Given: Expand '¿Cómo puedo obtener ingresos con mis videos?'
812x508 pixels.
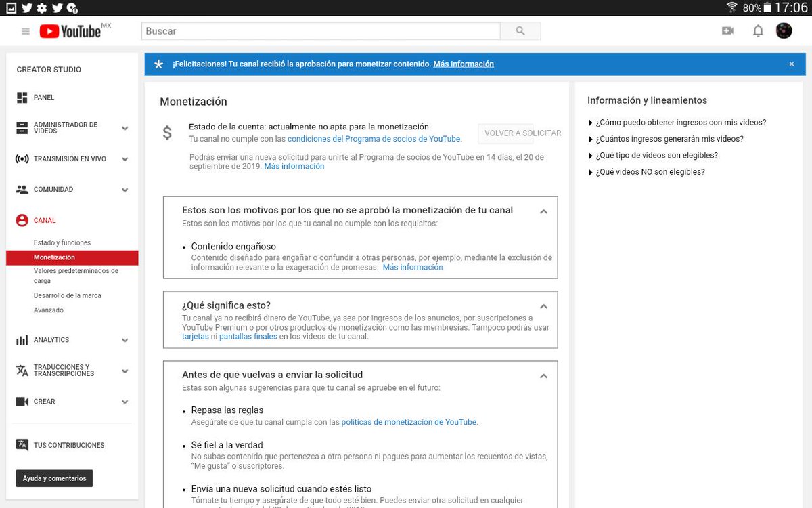Looking at the screenshot, I should (x=677, y=123).
